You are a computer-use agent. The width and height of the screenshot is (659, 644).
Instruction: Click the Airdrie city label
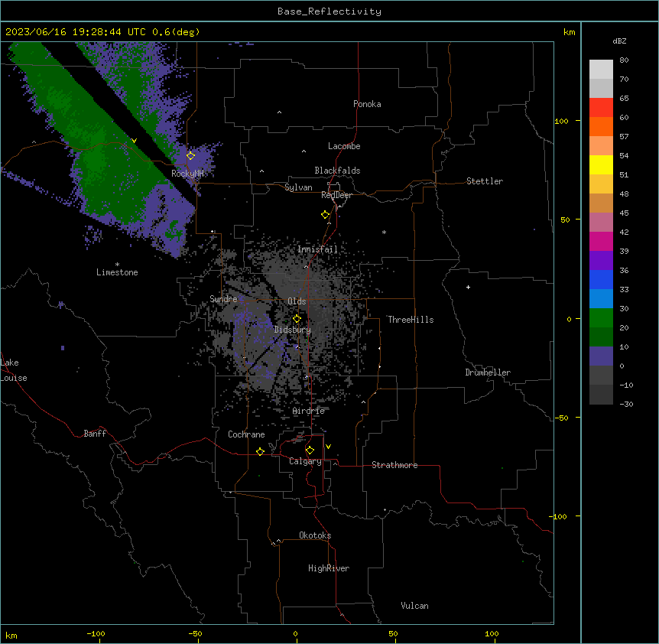click(x=309, y=411)
